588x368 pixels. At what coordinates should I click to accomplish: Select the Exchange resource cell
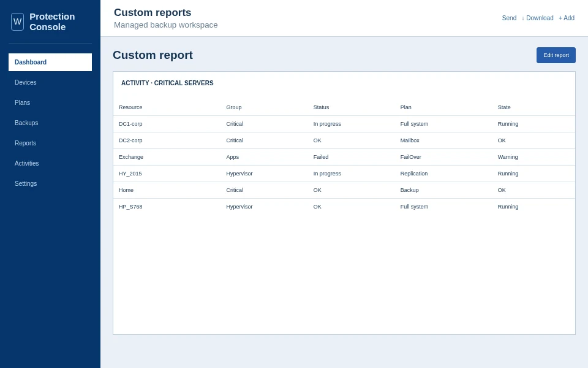(131, 157)
